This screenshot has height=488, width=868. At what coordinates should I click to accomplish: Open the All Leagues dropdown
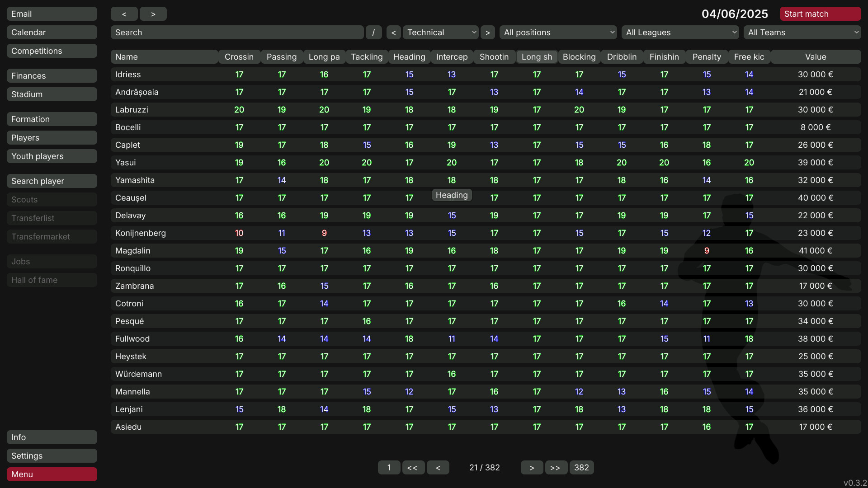pos(680,33)
